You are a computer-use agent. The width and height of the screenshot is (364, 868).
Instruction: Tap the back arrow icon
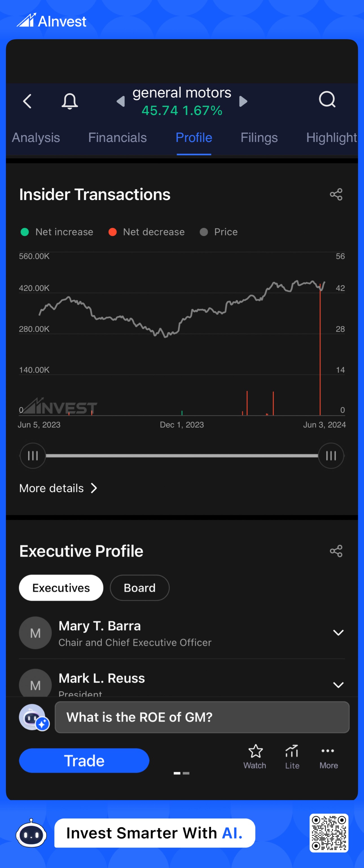click(x=27, y=101)
